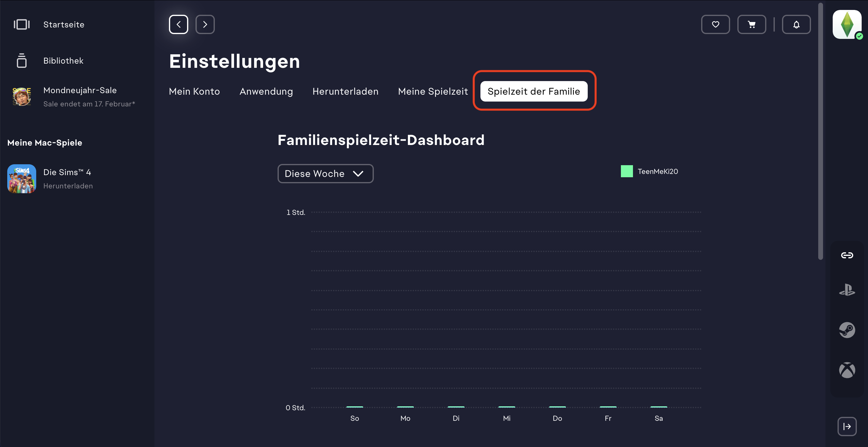Click the PlayStation account link icon

(x=847, y=290)
